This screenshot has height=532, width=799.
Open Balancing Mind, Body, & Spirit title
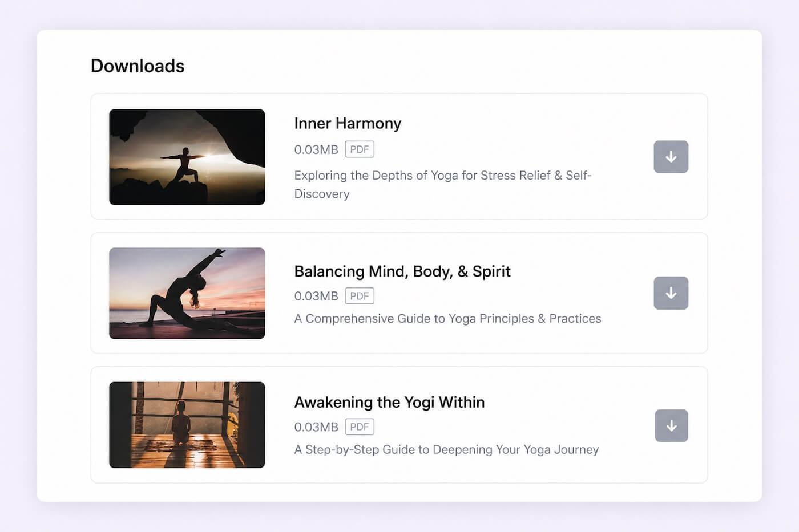(x=402, y=271)
